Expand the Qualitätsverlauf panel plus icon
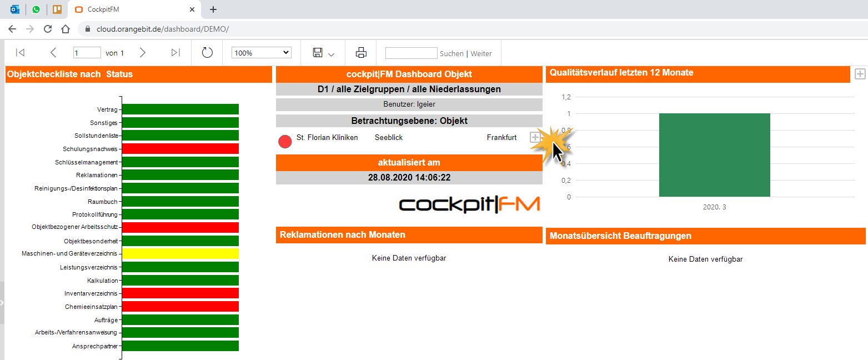The height and width of the screenshot is (360, 868). pos(860,74)
